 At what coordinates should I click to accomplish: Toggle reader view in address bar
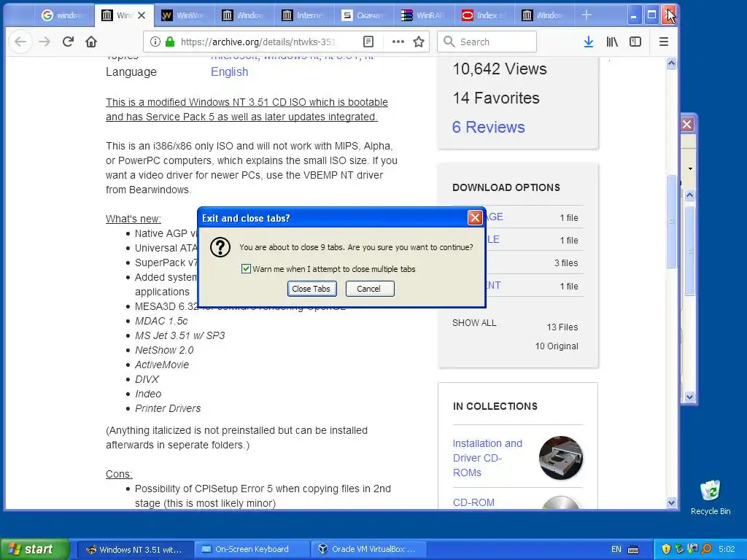coord(368,42)
